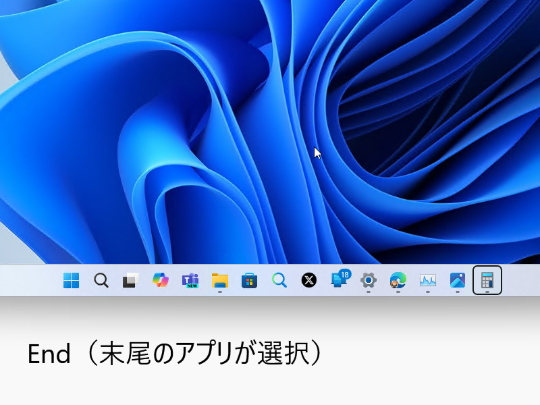Viewport: 540px width, 405px height.
Task: Open File Explorer from the taskbar
Action: pyautogui.click(x=220, y=280)
